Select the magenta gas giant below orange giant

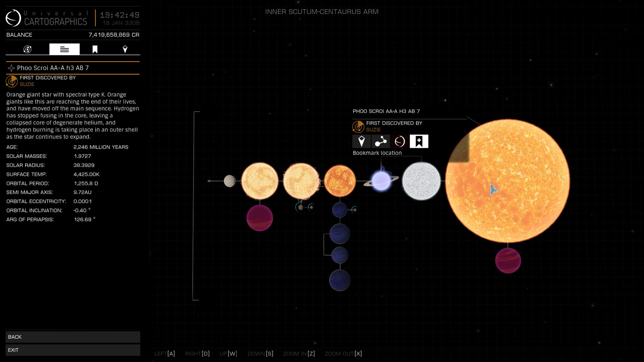508,261
